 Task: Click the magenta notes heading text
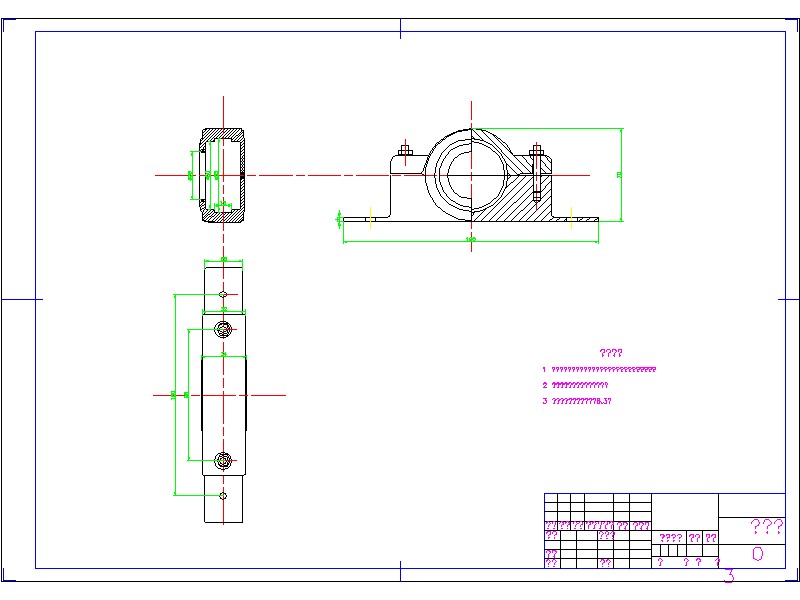[611, 353]
